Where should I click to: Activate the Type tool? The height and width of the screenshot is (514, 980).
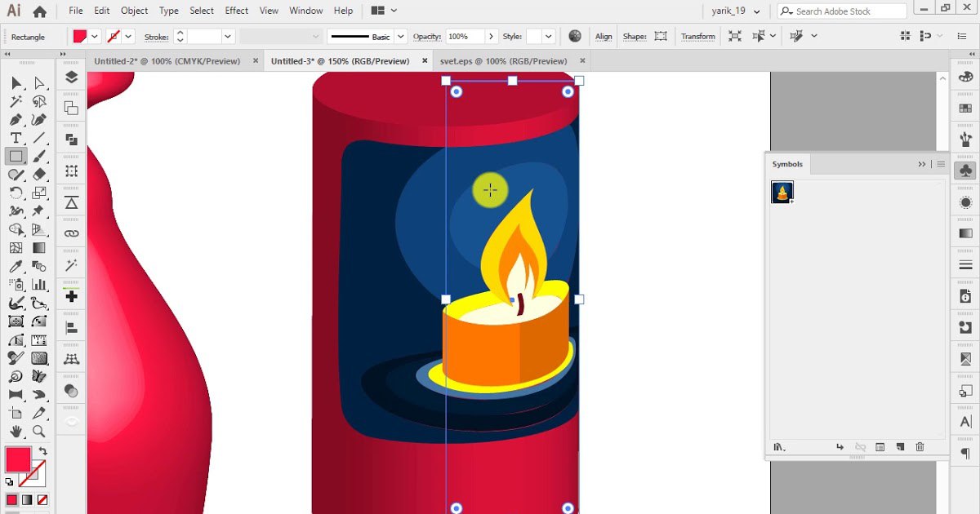coord(16,138)
